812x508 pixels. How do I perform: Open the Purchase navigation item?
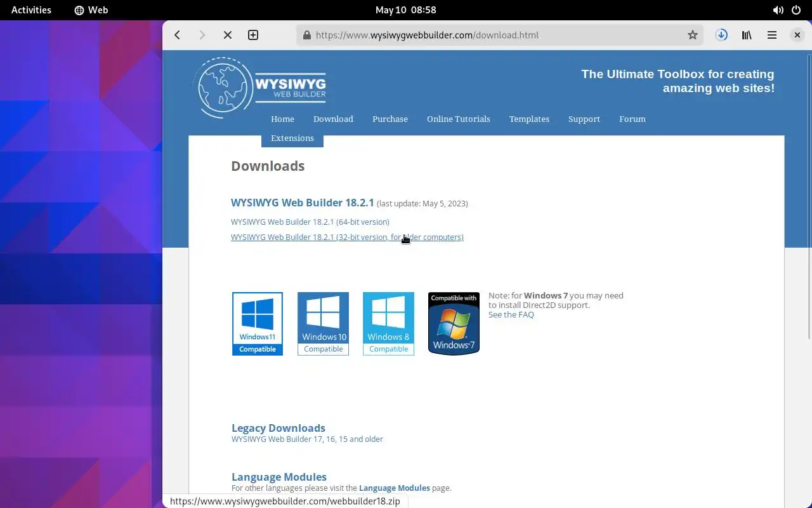(390, 119)
